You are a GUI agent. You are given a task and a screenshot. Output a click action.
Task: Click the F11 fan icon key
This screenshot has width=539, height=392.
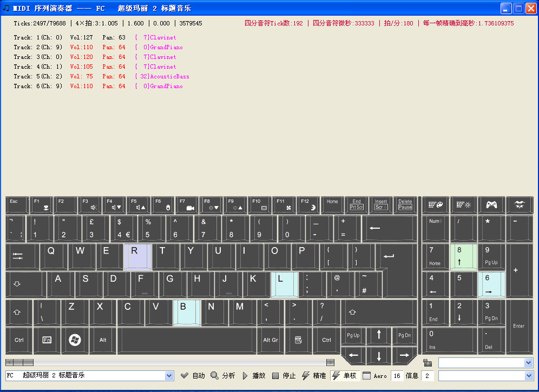point(284,205)
